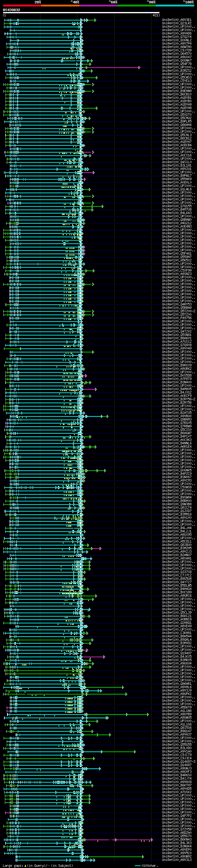The width and height of the screenshot is (197, 868).
Task: Select the UniRef100_B4PZC9 hit name
Action: coord(177,474)
